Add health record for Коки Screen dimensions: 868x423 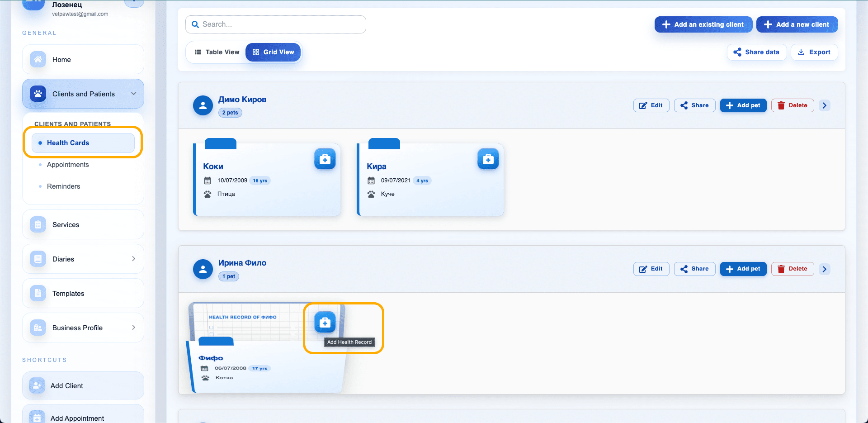click(325, 159)
